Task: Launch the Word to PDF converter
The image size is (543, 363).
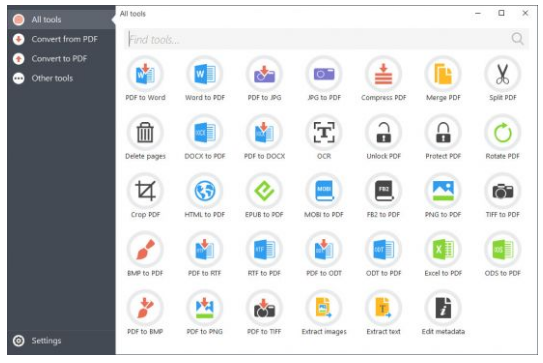Action: [x=205, y=74]
